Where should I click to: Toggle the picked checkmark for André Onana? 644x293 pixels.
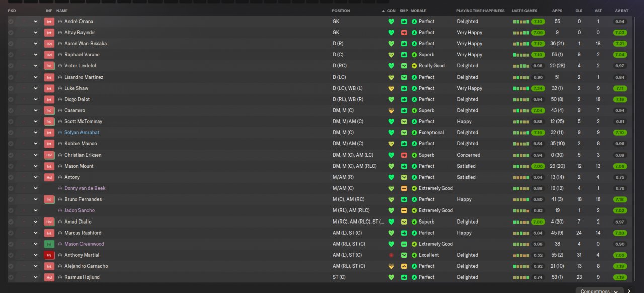pos(11,22)
